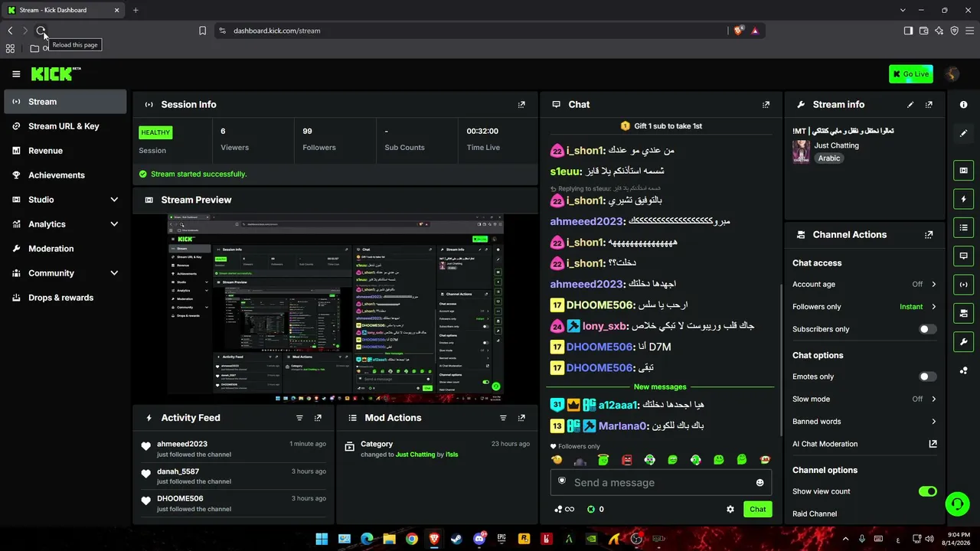Open AI Chat Moderation external link
Image resolution: width=980 pixels, height=551 pixels.
[933, 444]
